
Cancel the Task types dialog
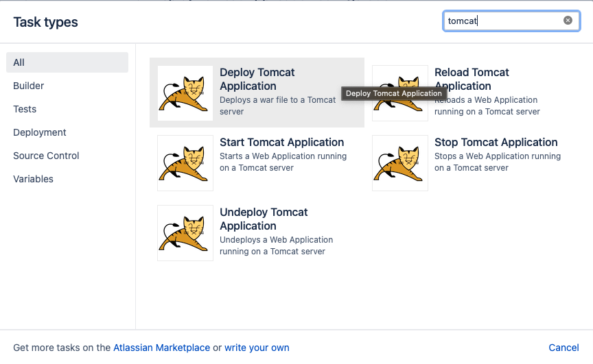click(x=563, y=348)
